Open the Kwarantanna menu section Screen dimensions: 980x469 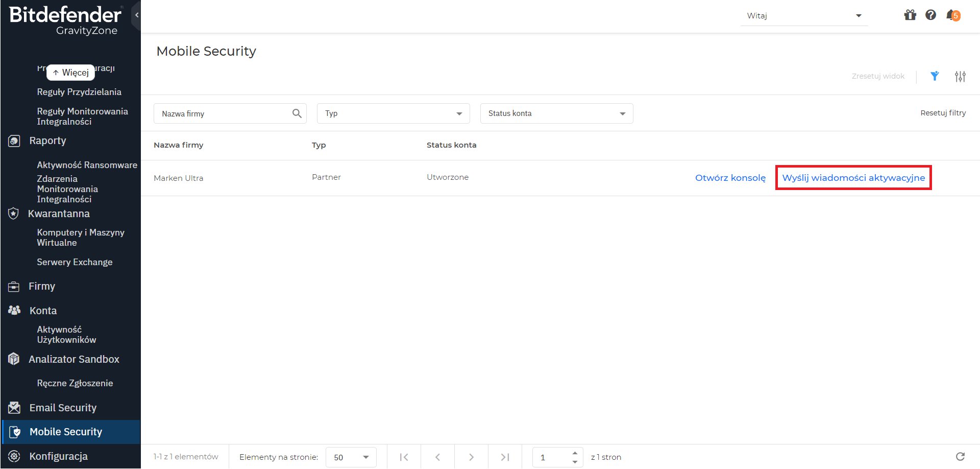(x=59, y=214)
